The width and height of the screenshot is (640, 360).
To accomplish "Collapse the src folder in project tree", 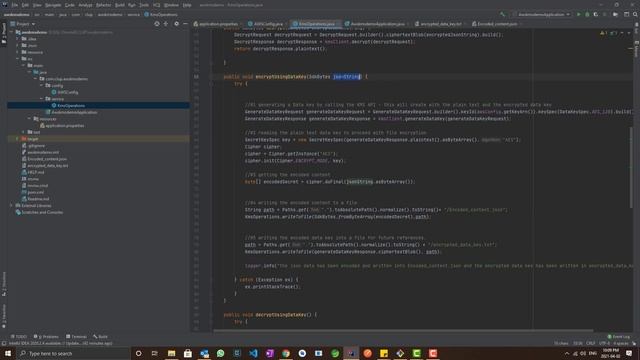I will (18, 59).
